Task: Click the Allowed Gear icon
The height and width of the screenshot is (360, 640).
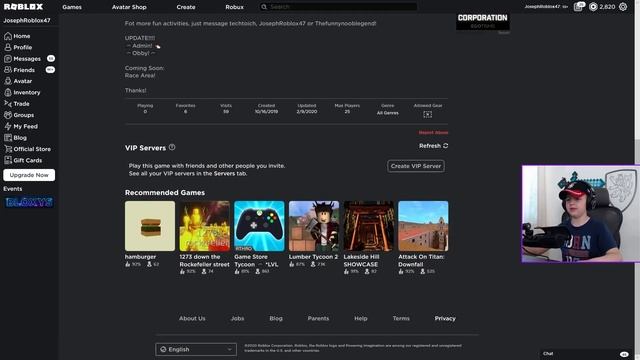Action: (x=427, y=114)
